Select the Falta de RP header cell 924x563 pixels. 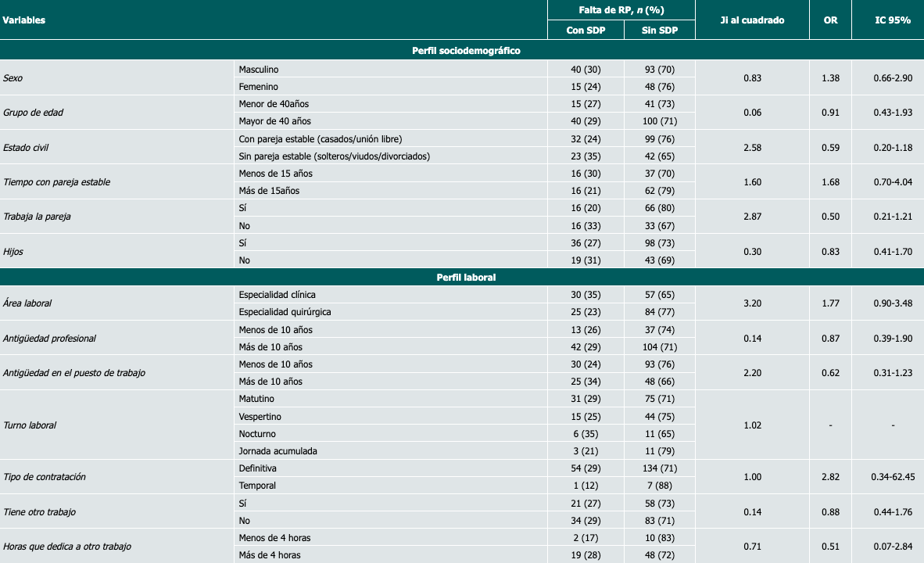(x=621, y=10)
